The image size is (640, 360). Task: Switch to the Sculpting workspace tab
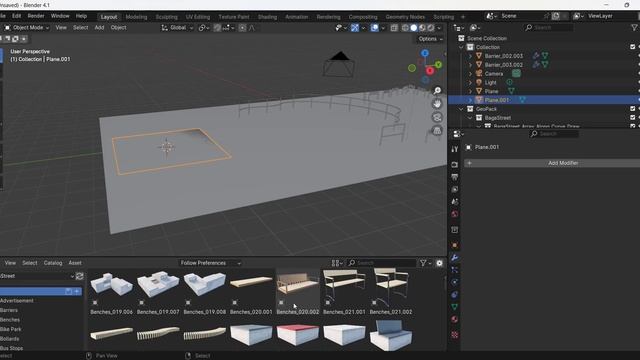167,17
